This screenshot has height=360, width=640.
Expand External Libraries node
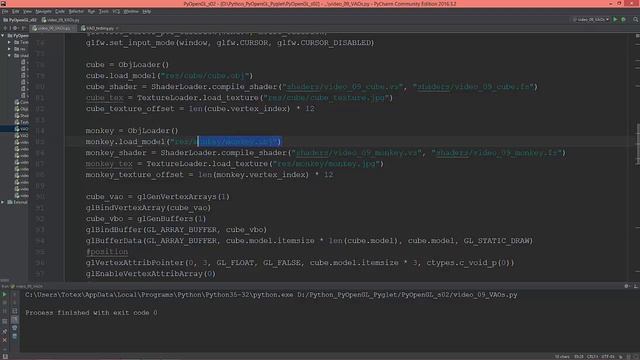click(x=3, y=202)
